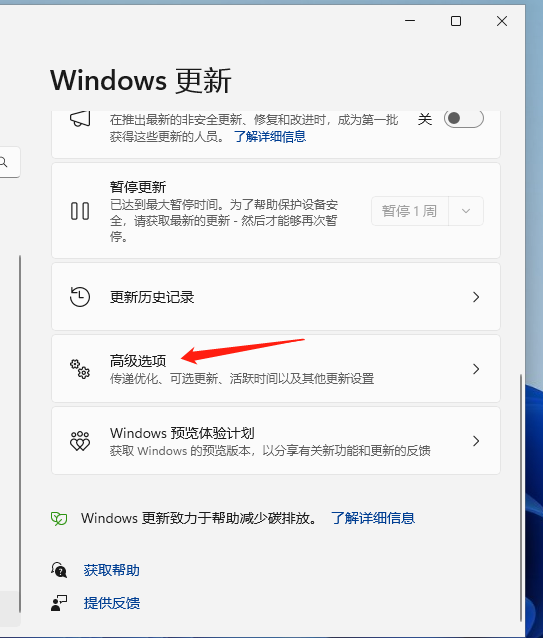Screen dimensions: 543x638
Task: Click the green leaf carbon emissions icon
Action: pos(59,518)
